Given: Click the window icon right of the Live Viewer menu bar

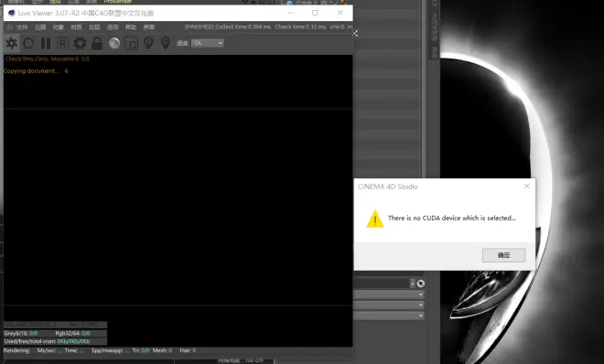Looking at the screenshot, I should point(355,33).
